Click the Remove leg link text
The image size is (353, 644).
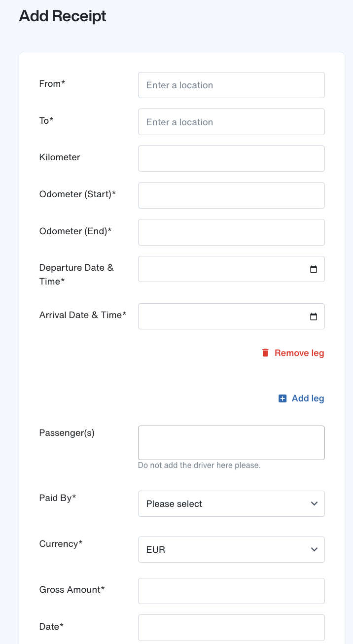tap(299, 353)
